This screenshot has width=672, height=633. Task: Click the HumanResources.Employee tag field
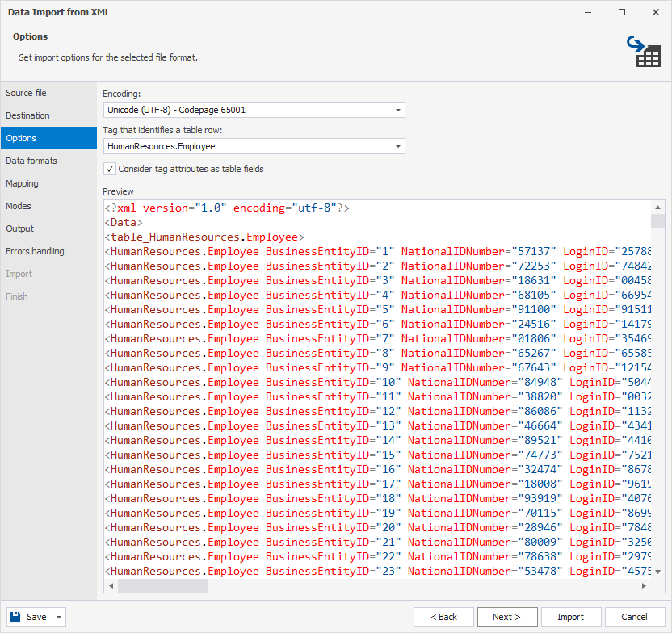pos(254,146)
